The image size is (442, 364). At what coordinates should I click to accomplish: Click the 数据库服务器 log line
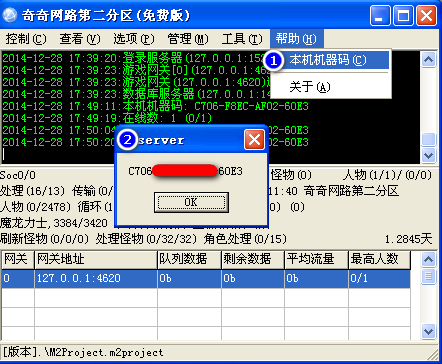click(x=137, y=94)
